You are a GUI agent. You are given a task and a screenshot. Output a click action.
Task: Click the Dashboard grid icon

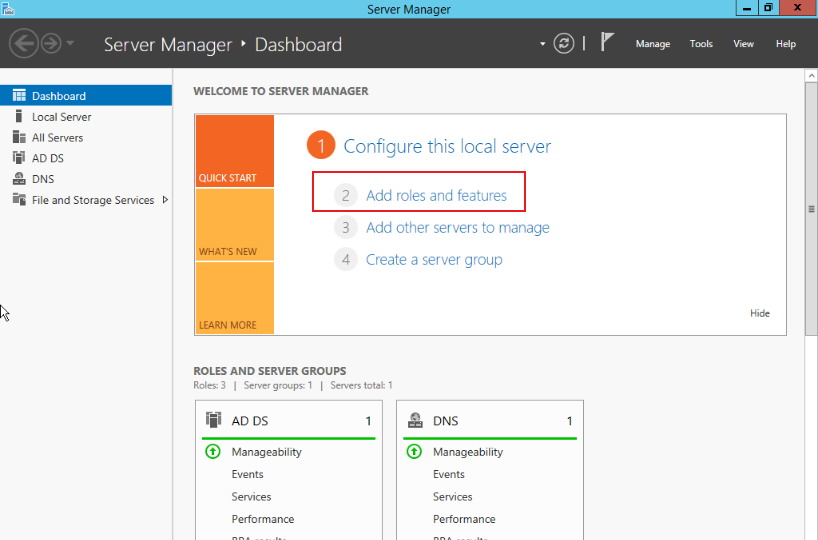tap(19, 95)
